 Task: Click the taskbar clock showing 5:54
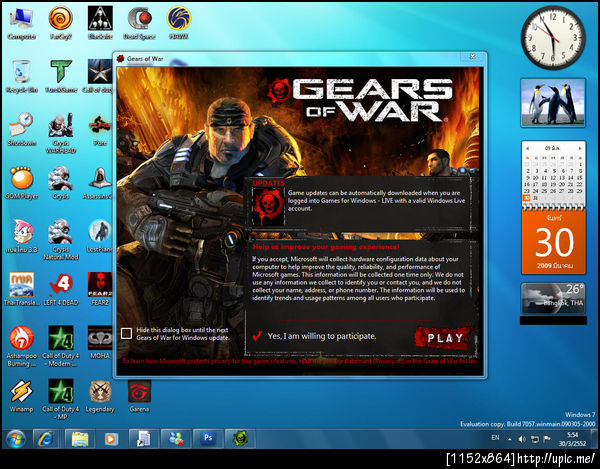tap(572, 439)
